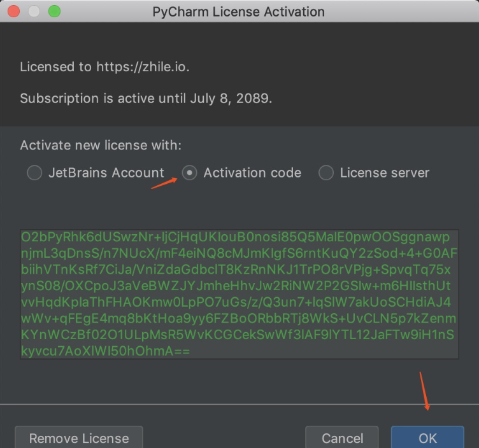Image resolution: width=479 pixels, height=448 pixels.
Task: Select the Activation code radio button
Action: (189, 172)
